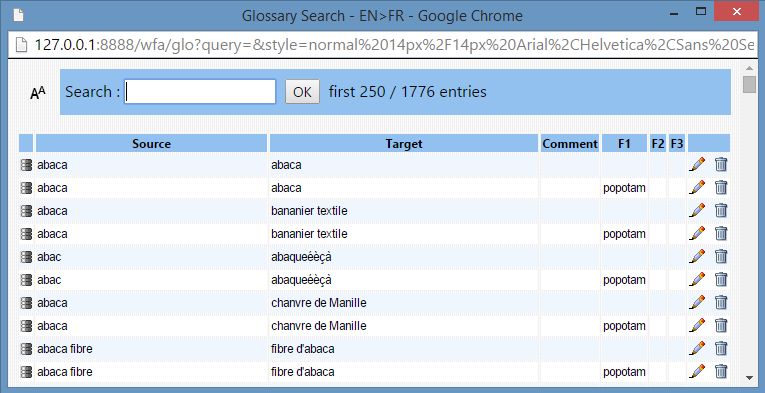
Task: Click the OK search button
Action: (x=302, y=92)
